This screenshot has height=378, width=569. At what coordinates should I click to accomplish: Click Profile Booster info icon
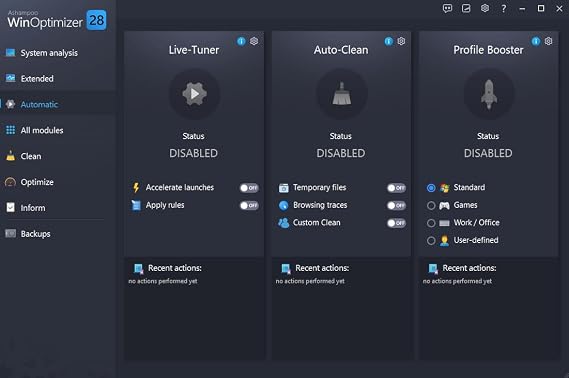tap(536, 41)
